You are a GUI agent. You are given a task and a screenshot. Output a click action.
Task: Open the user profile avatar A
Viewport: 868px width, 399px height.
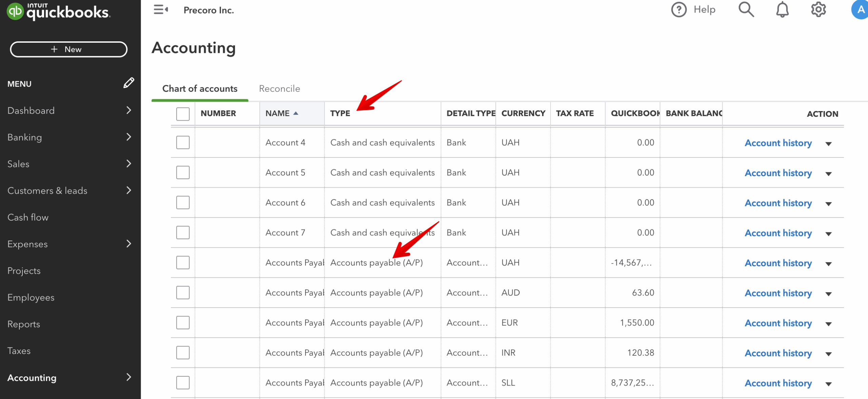[860, 9]
